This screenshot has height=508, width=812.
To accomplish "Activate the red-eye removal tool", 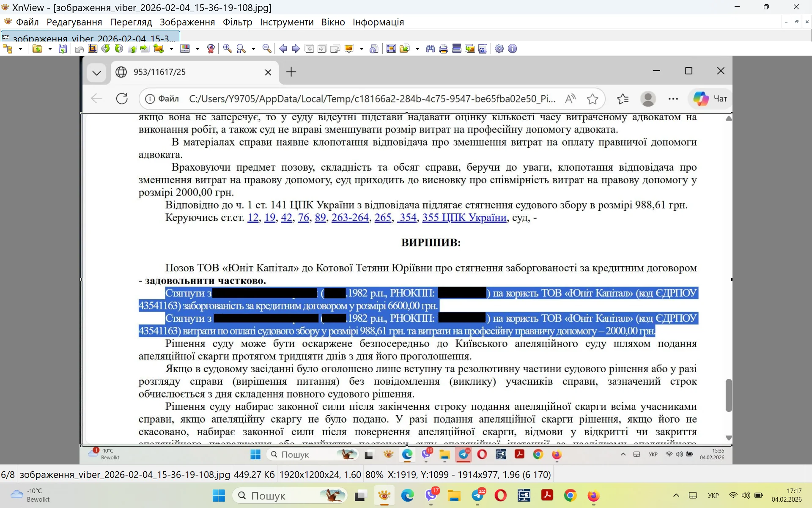I will 211,49.
